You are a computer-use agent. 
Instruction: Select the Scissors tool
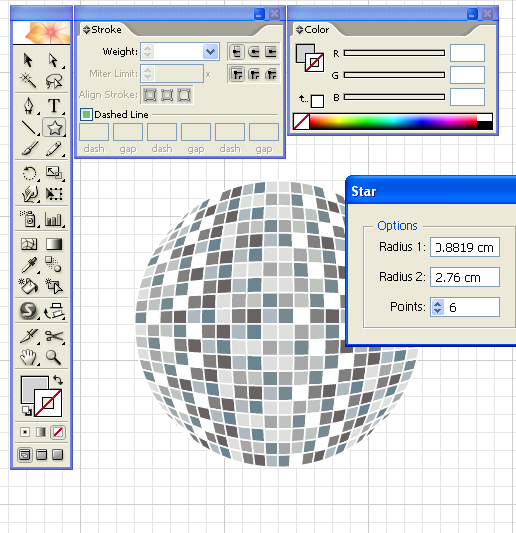pyautogui.click(x=54, y=336)
